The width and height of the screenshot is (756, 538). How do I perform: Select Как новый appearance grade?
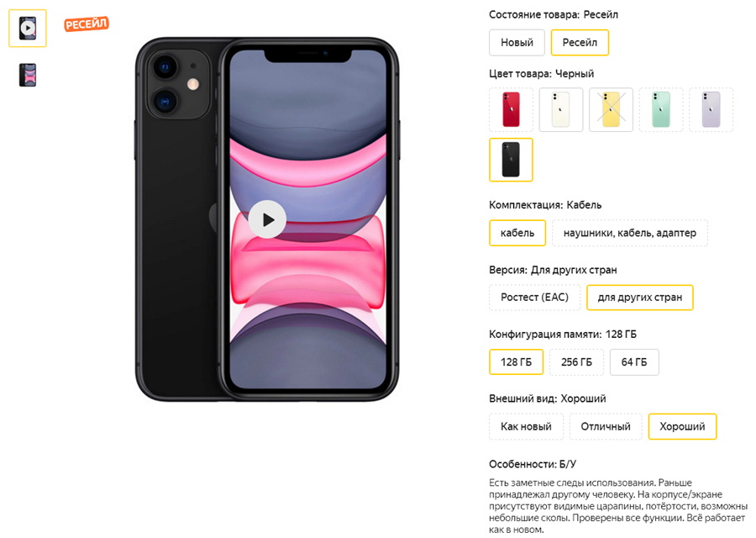coord(526,426)
